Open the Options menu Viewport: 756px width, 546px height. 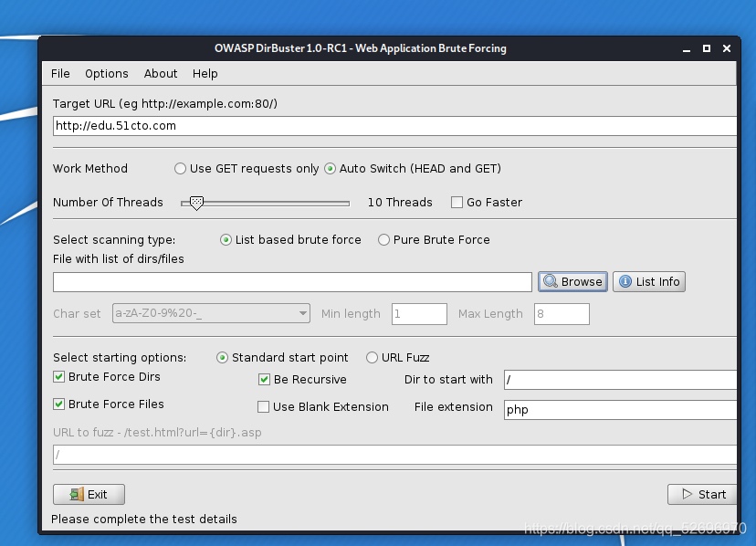pyautogui.click(x=107, y=73)
